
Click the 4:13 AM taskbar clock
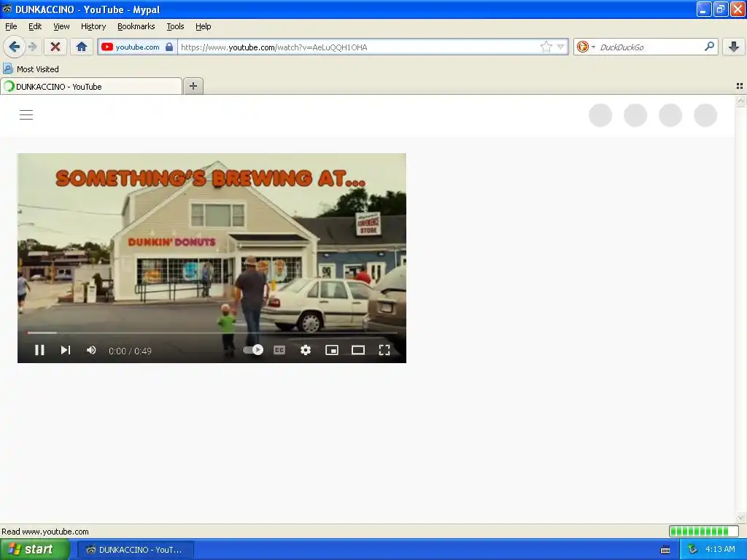(720, 550)
